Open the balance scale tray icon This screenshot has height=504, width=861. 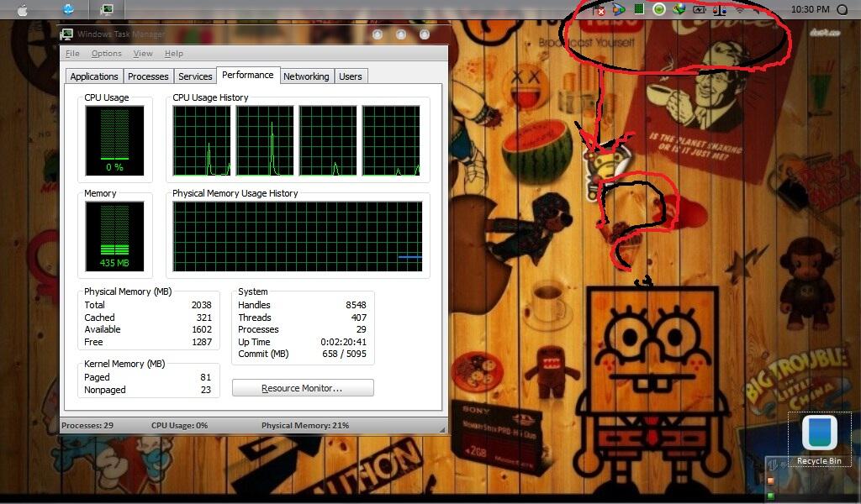coord(720,9)
